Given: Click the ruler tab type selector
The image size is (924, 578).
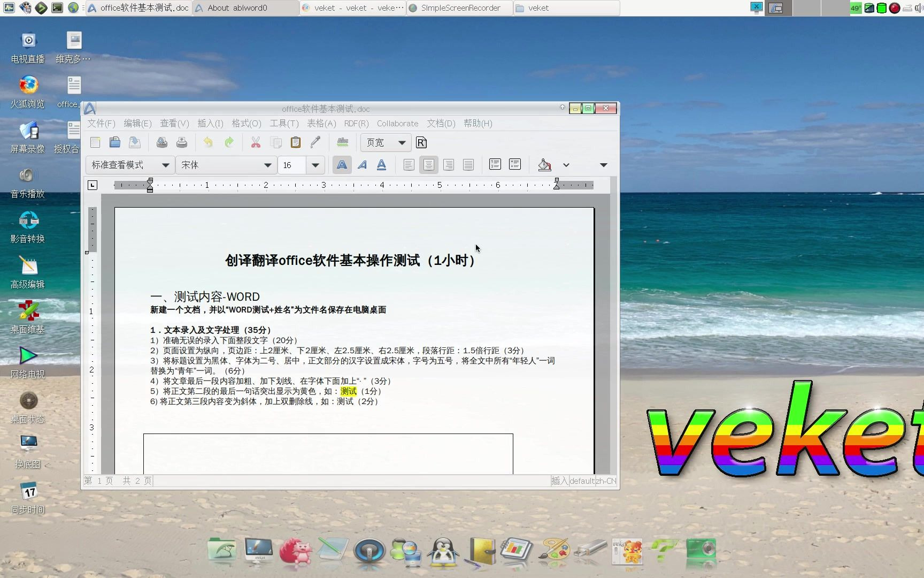Looking at the screenshot, I should pos(93,185).
